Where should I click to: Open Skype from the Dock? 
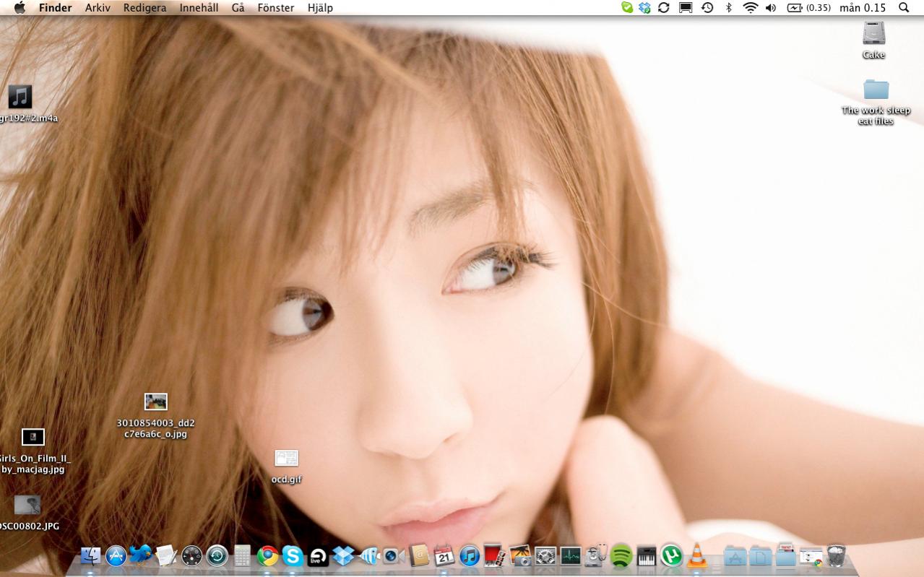[293, 555]
